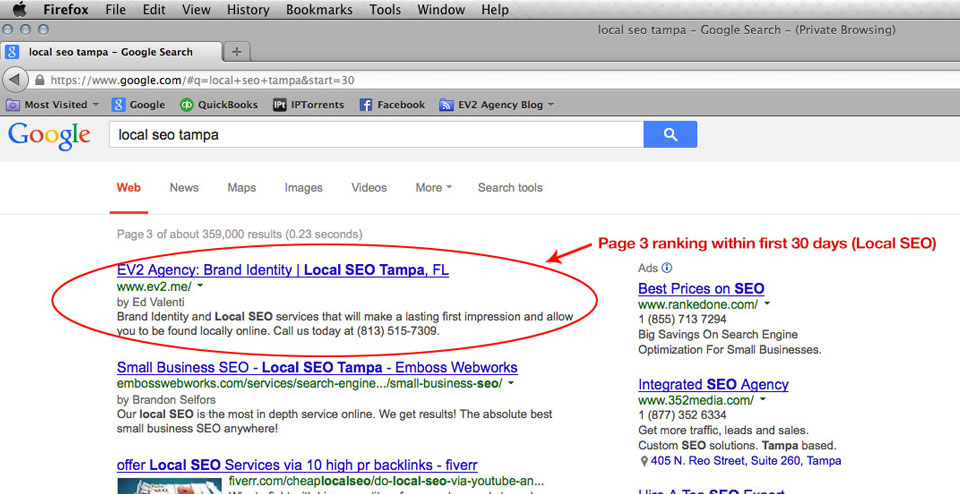Screen dimensions: 960x494
Task: Expand the More search options dropdown
Action: coord(433,187)
